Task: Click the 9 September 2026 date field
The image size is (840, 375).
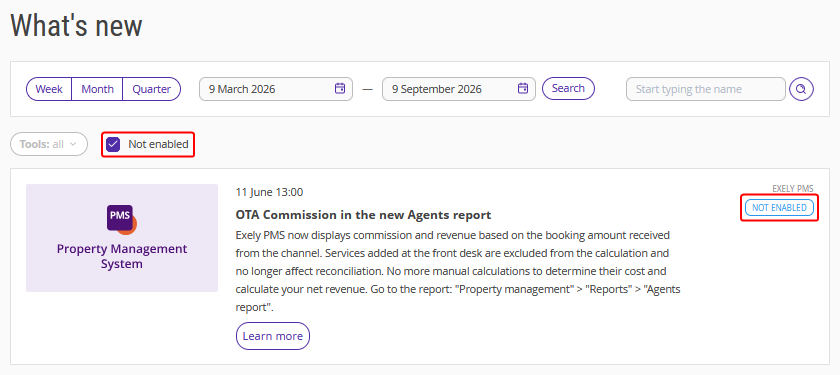Action: (459, 89)
